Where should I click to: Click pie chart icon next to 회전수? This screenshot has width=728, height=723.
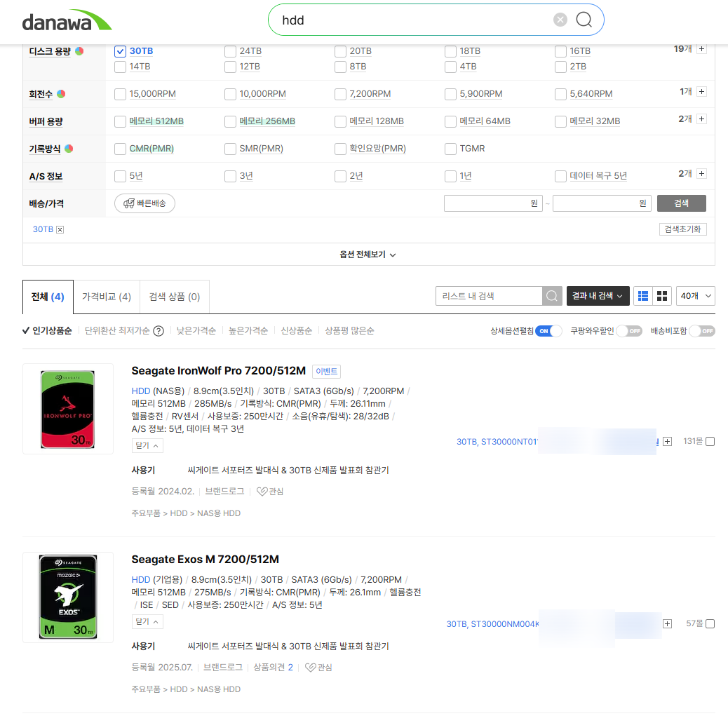[61, 94]
